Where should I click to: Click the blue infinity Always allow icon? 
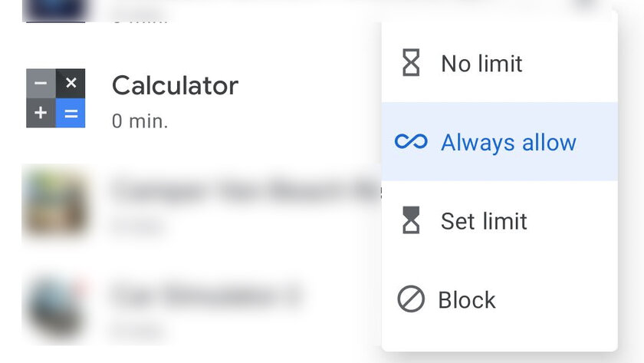[x=411, y=141]
